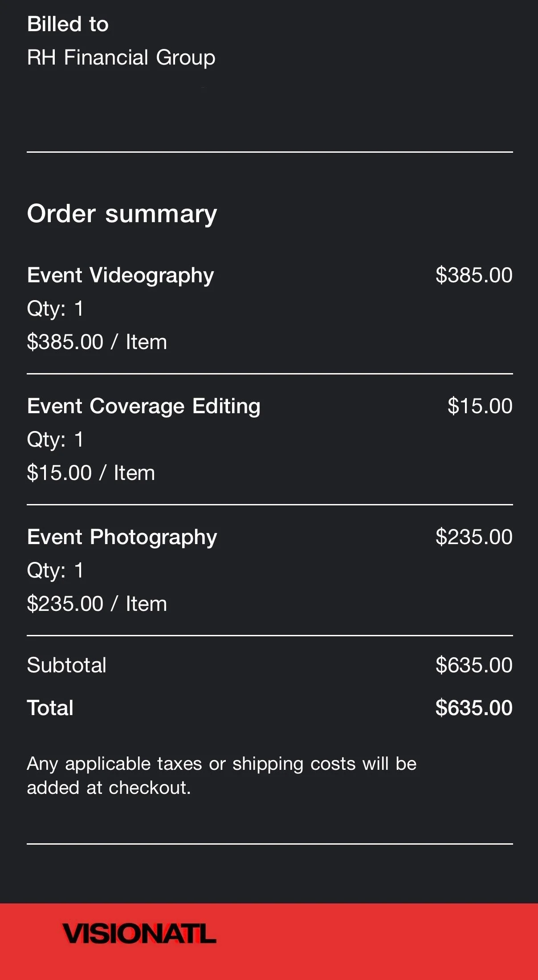Screen dimensions: 538x980
Task: Click the $385.00 Event Videography price
Action: pyautogui.click(x=474, y=275)
